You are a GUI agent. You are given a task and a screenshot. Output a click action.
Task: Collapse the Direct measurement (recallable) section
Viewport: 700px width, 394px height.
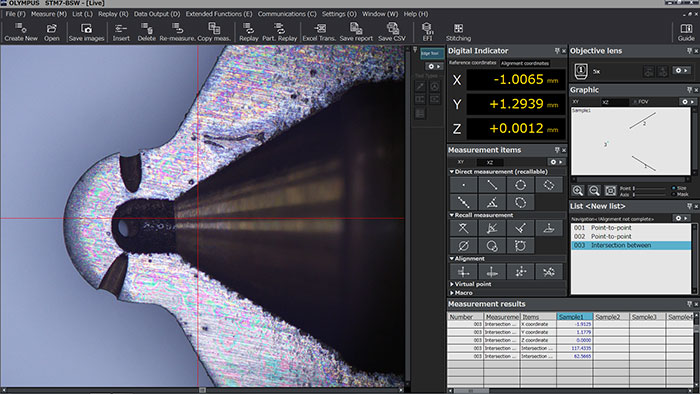(x=452, y=172)
